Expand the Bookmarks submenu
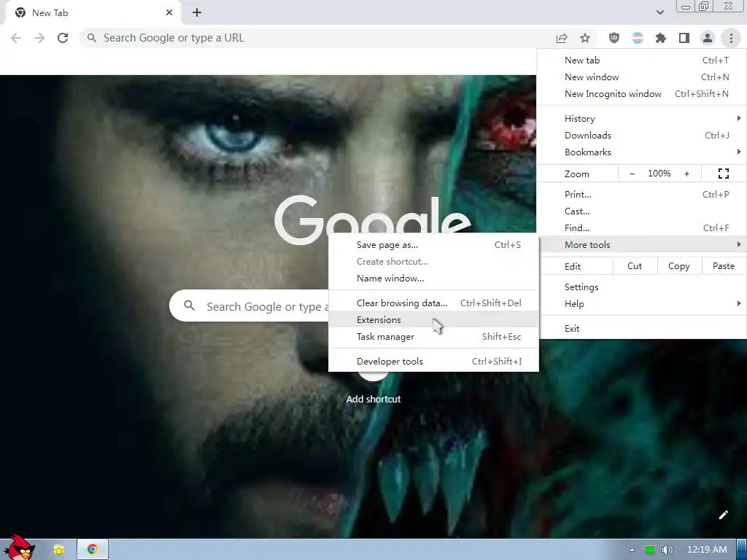The width and height of the screenshot is (747, 560). pos(641,152)
